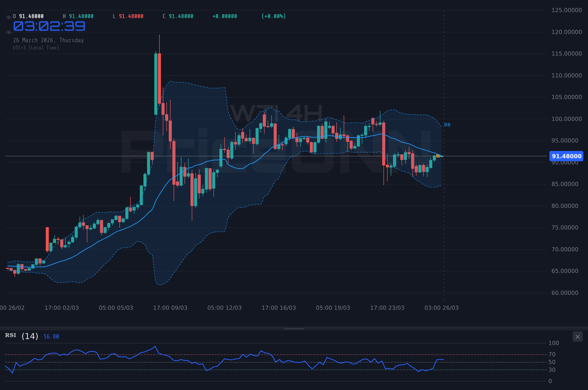Viewport: 588px width, 390px height.
Task: Select the current price tag 91.48000
Action: 566,156
